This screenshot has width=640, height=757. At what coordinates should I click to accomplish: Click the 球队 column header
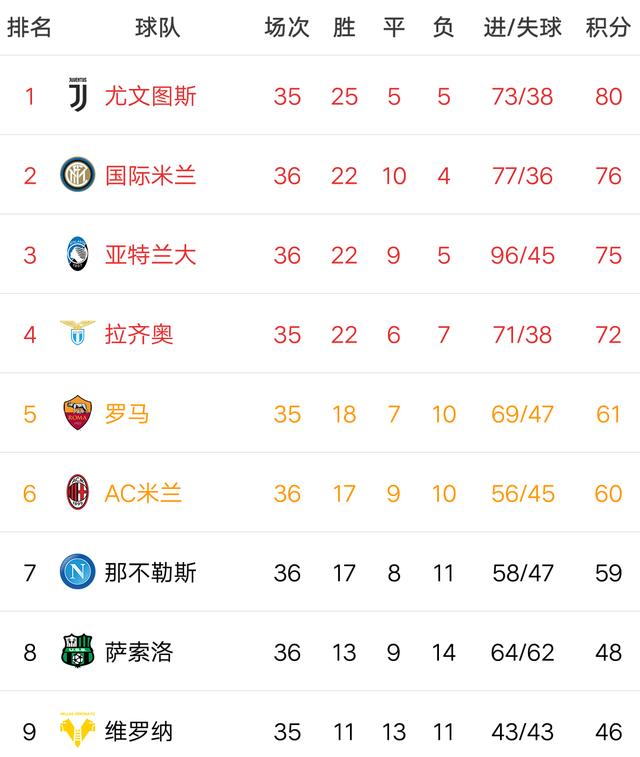(157, 27)
